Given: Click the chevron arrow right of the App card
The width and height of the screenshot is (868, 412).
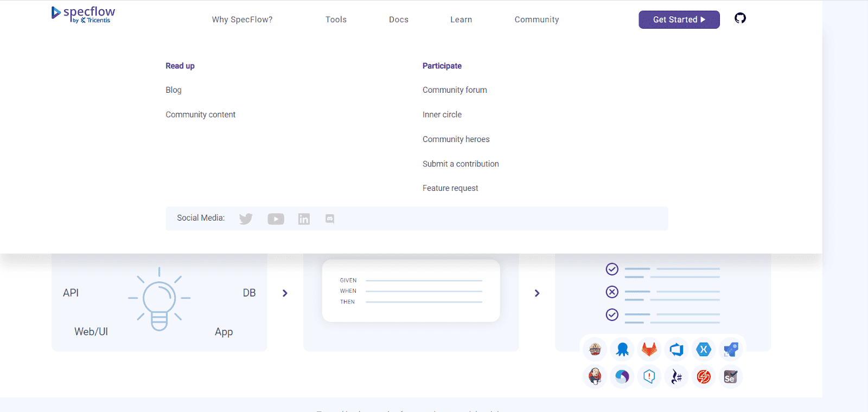Looking at the screenshot, I should (x=285, y=293).
